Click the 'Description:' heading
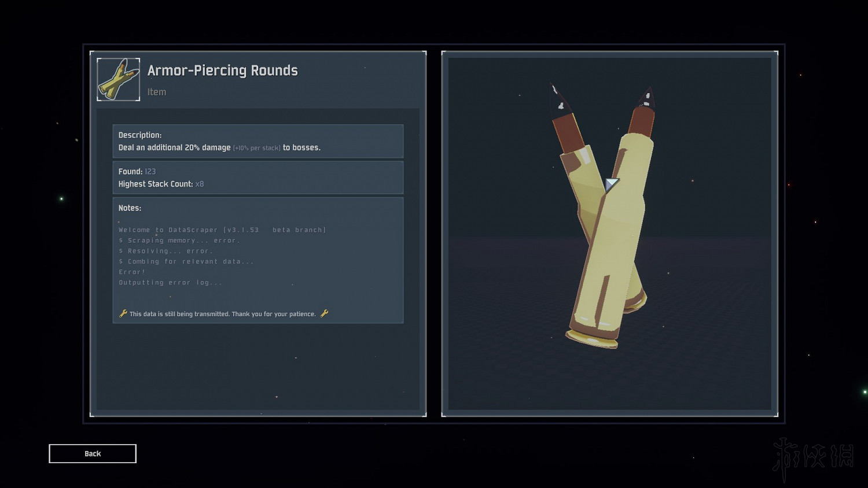Screen dimensions: 868x488 (140, 135)
